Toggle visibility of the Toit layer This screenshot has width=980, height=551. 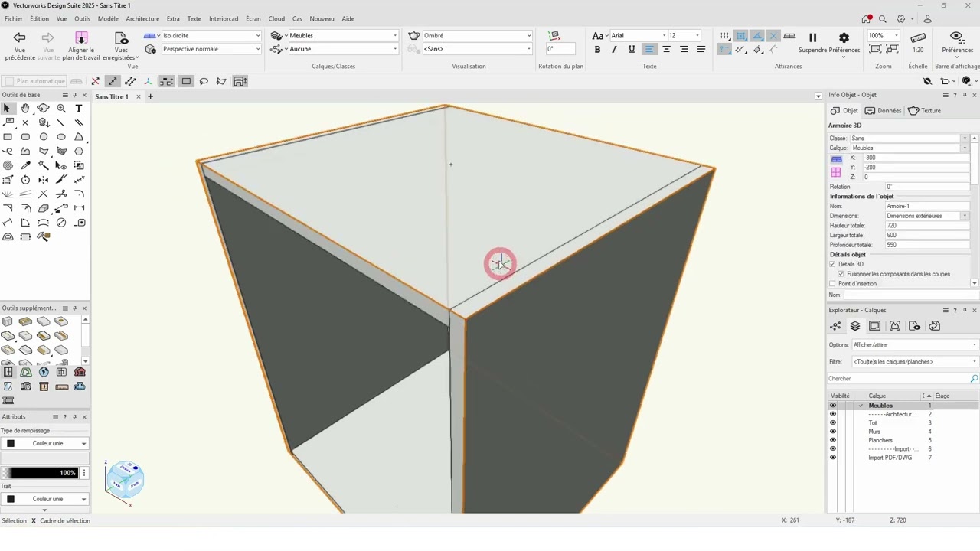(833, 422)
